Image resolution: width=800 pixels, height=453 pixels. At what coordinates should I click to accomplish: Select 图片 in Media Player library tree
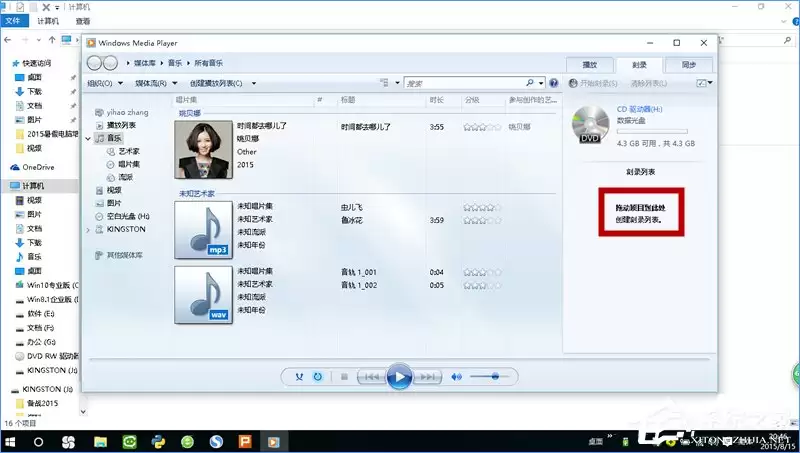point(114,203)
